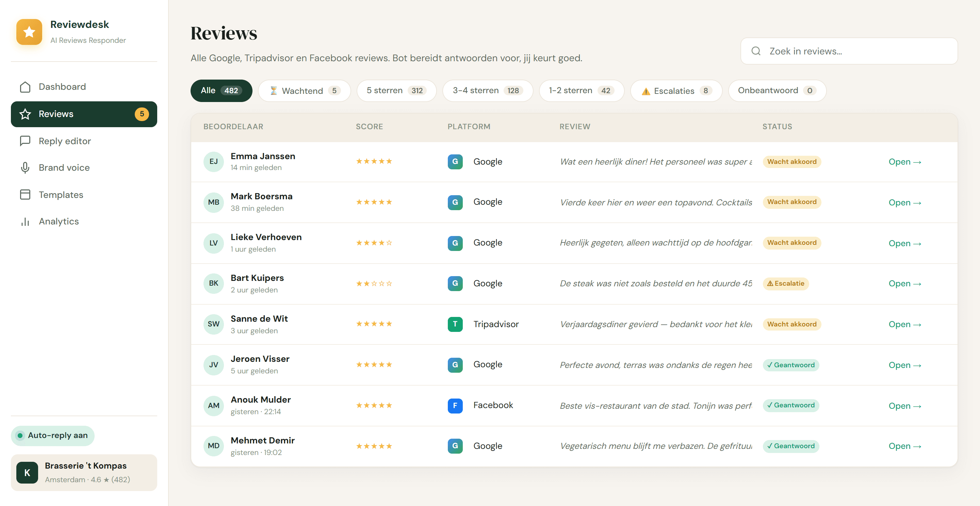
Task: Open Anouk Mulder's Facebook review
Action: (905, 406)
